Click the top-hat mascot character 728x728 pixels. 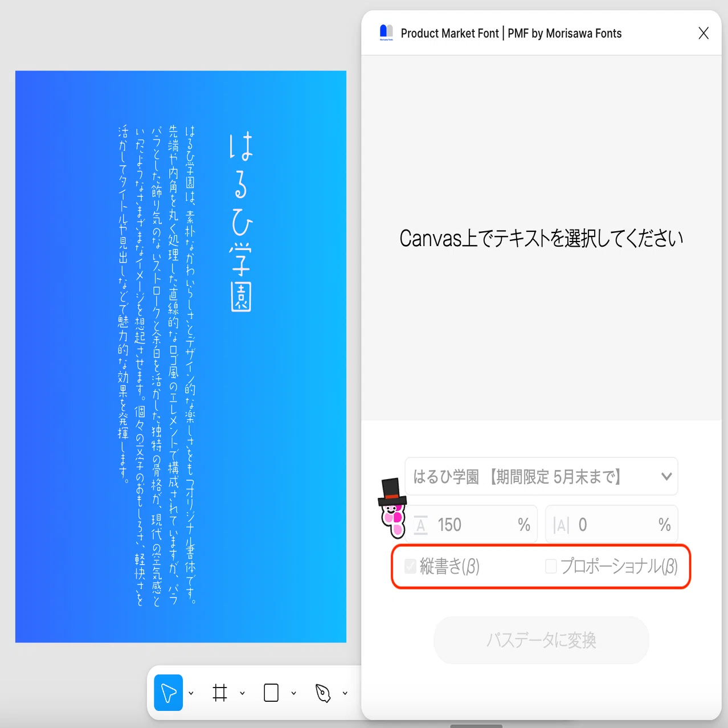tap(392, 508)
